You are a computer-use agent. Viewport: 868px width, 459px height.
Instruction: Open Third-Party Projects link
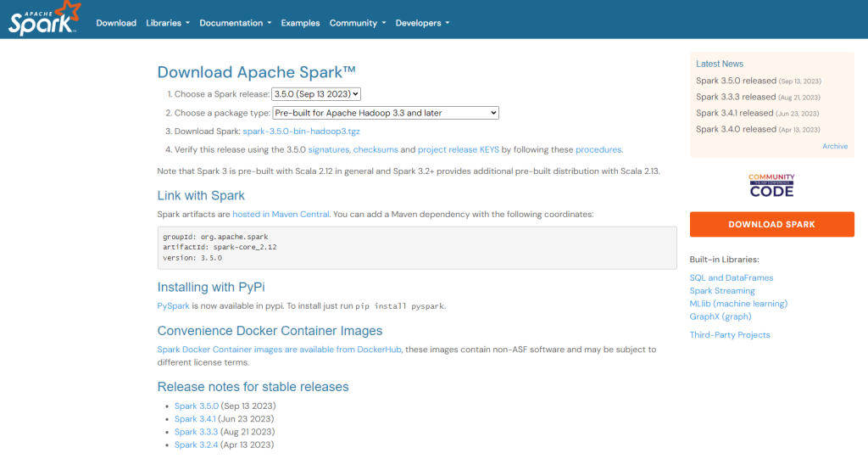(730, 335)
